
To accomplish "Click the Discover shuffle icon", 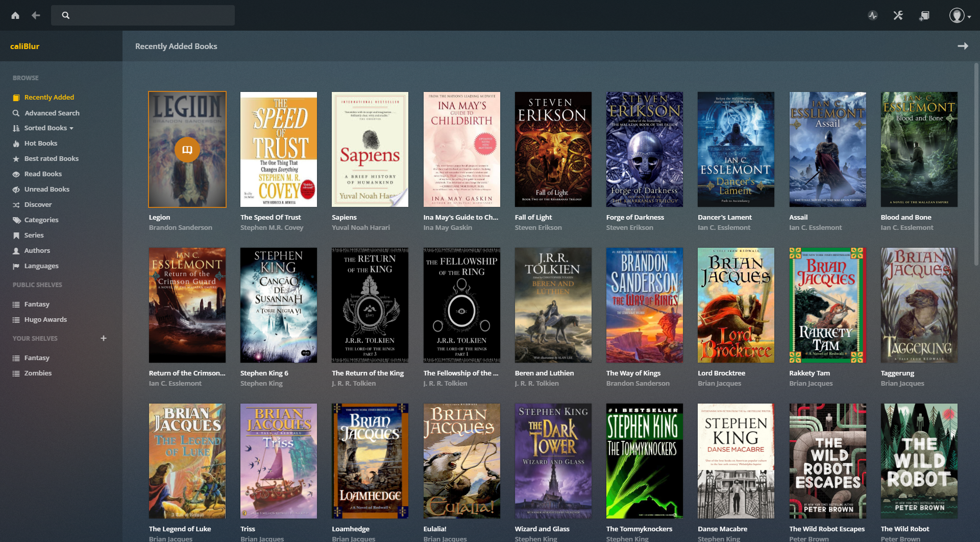I will [16, 205].
